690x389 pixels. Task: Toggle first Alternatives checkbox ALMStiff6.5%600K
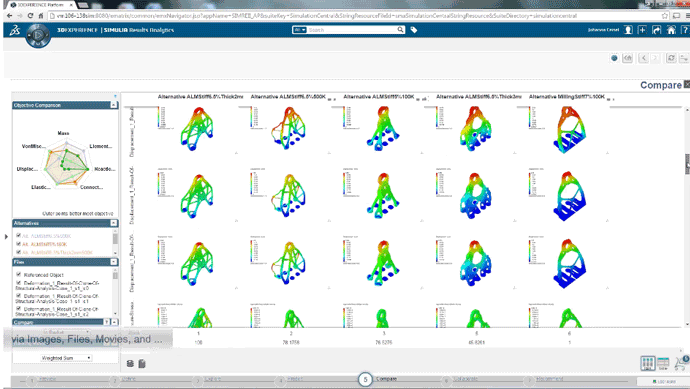pyautogui.click(x=18, y=235)
